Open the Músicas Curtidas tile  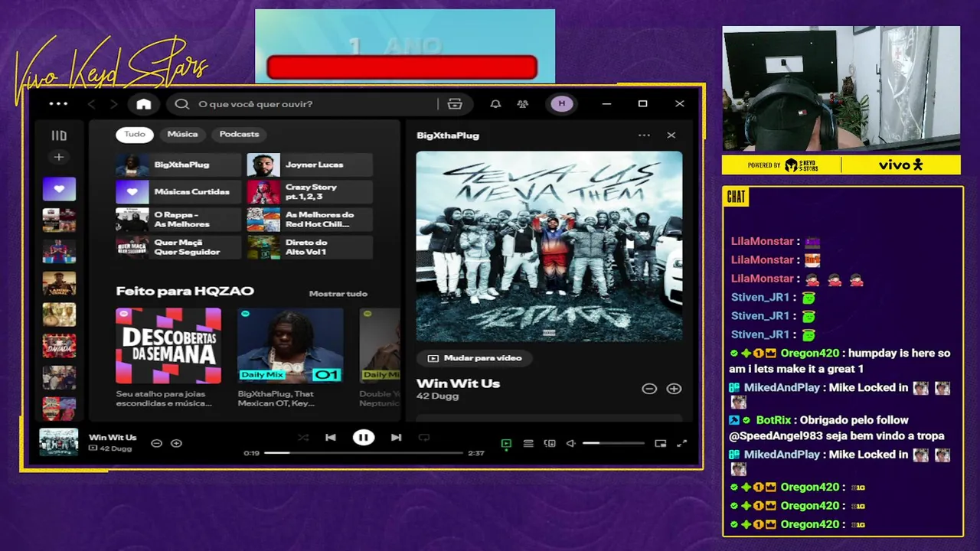[178, 192]
